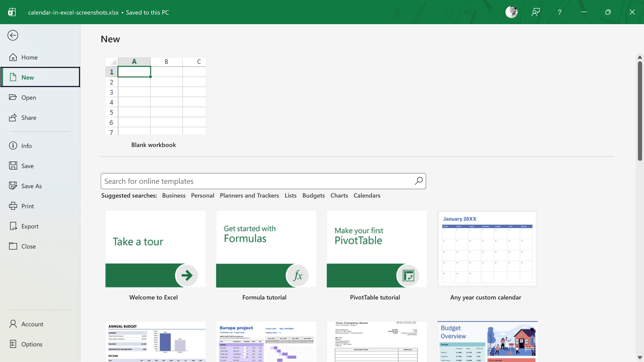Click the Export icon
644x362 pixels.
pos(13,226)
